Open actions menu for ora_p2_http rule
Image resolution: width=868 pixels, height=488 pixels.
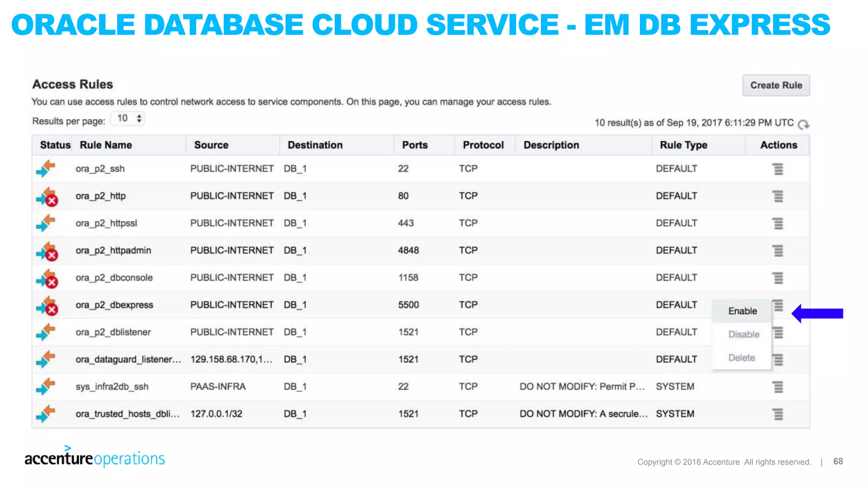[x=778, y=196]
